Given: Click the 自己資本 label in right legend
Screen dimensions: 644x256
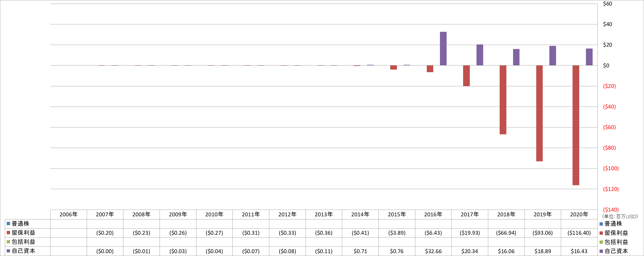Looking at the screenshot, I should (616, 251).
